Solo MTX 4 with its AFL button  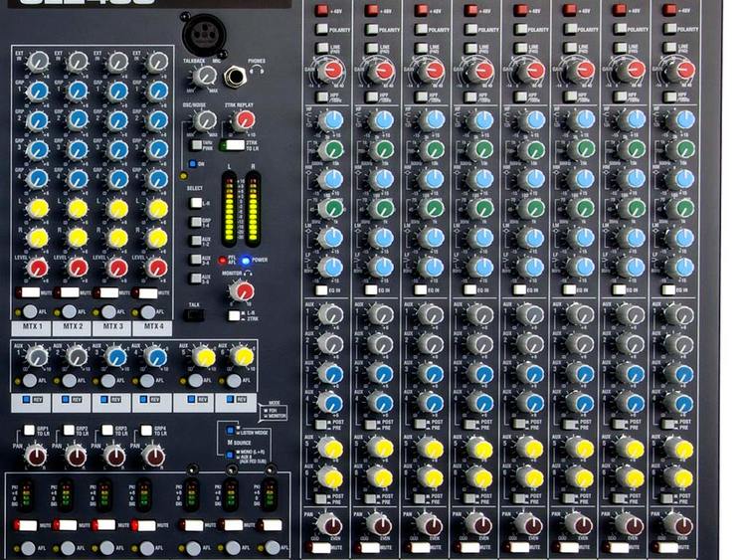147,312
